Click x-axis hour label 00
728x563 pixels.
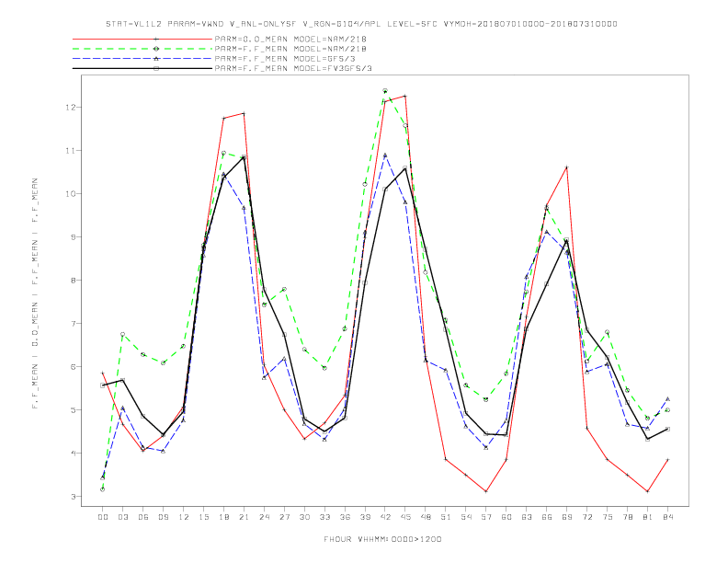(x=103, y=517)
